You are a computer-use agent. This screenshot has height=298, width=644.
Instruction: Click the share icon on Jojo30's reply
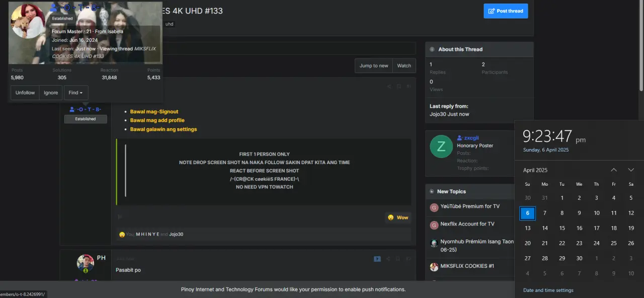tap(388, 259)
